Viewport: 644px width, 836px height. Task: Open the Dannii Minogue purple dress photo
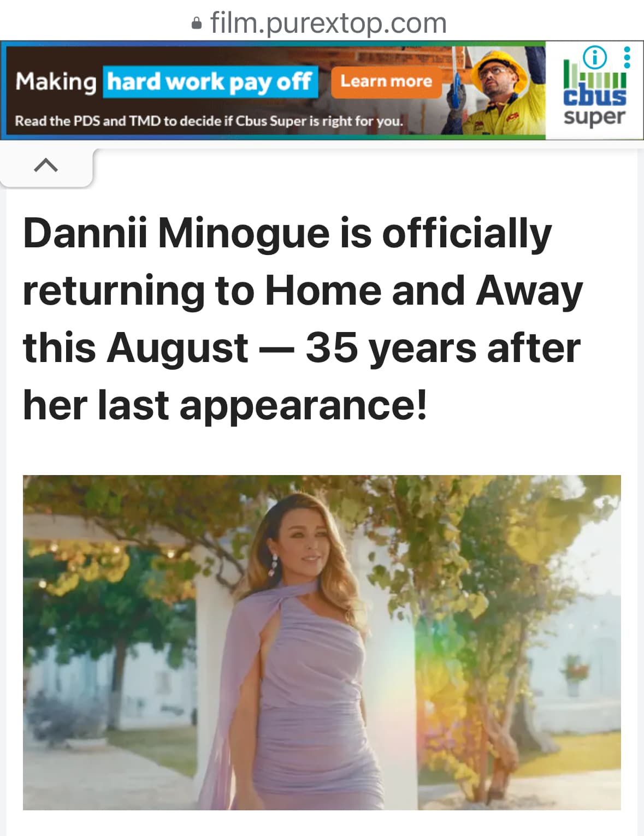[x=322, y=642]
